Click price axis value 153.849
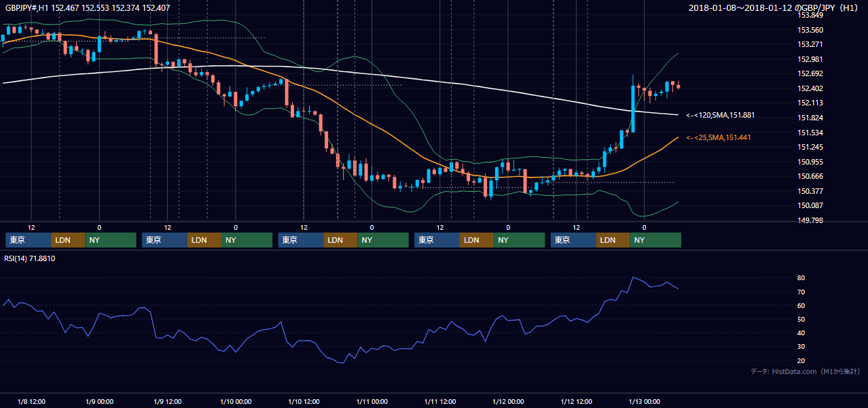Viewport: 868px width, 408px height. point(810,15)
